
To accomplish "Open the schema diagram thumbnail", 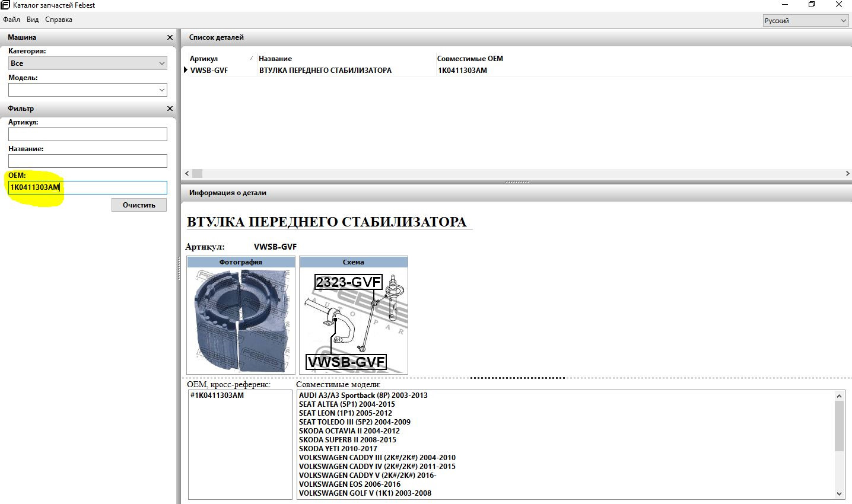I will pyautogui.click(x=354, y=320).
